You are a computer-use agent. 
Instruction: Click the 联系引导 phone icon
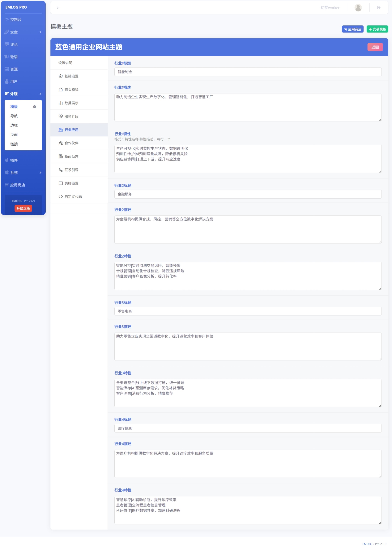[61, 170]
